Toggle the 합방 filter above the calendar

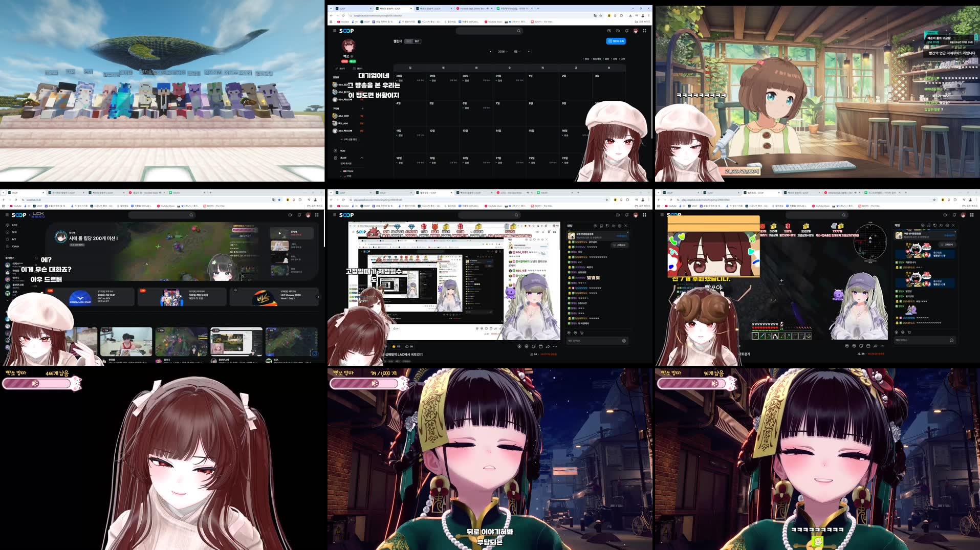pos(606,58)
